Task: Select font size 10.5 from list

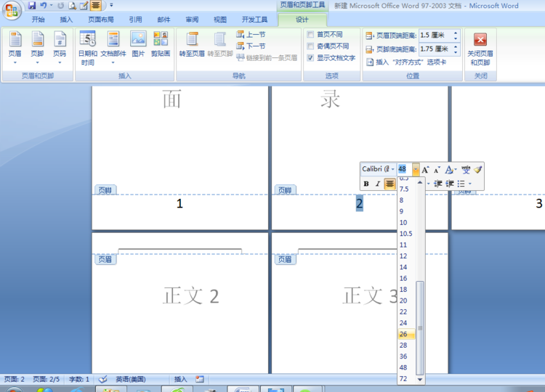Action: click(x=406, y=234)
